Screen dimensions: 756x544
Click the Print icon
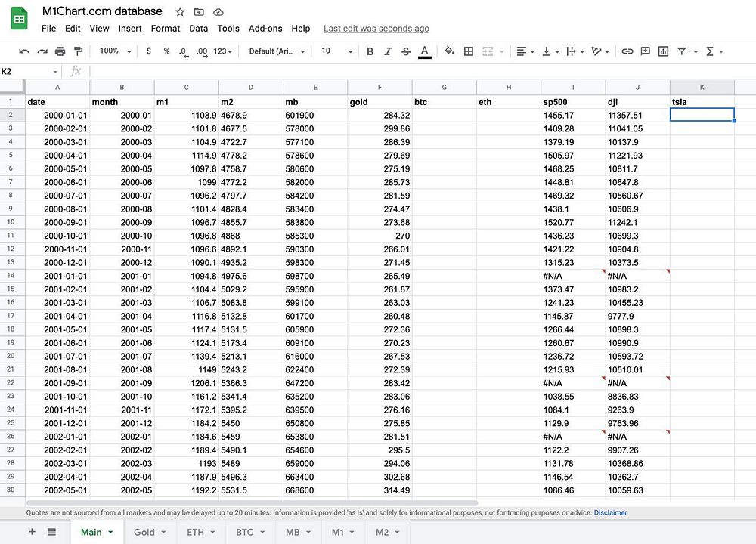(60, 51)
